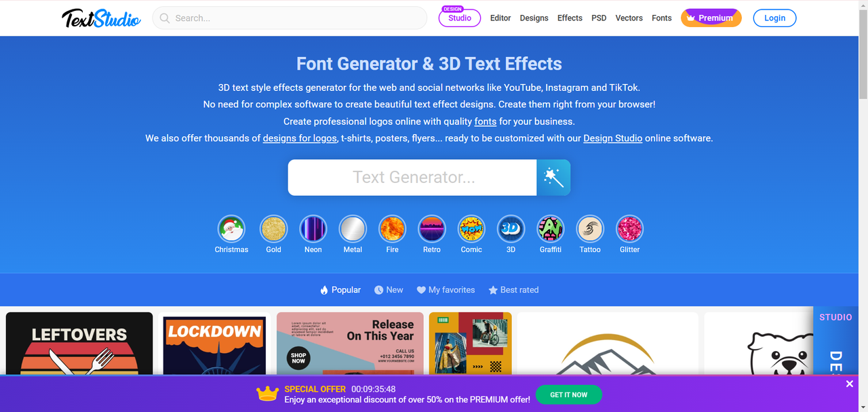The width and height of the screenshot is (868, 412).
Task: Choose the Neon style icon
Action: coord(313,230)
